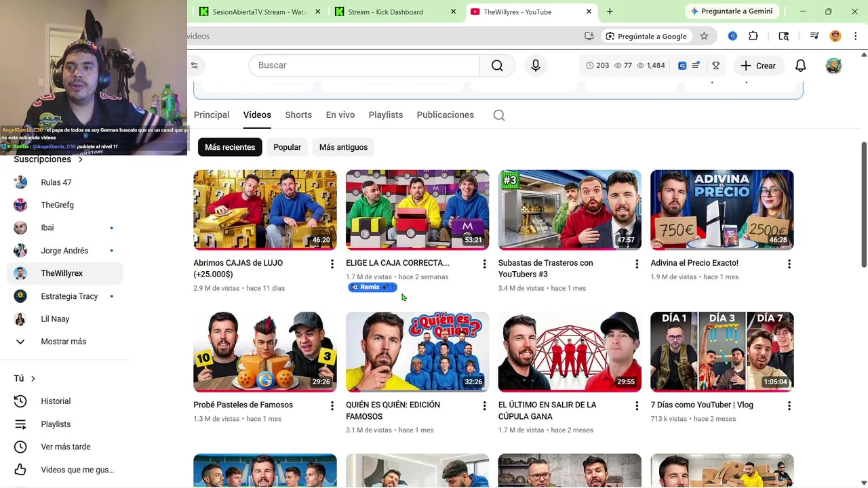
Task: Open the Rulas 47 subscription in the sidebar
Action: pyautogui.click(x=64, y=182)
